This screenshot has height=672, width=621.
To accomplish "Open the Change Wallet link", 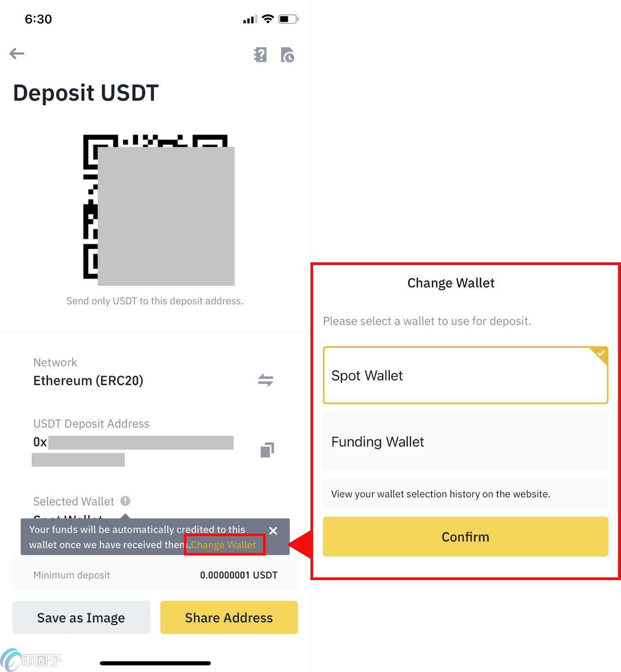I will pos(224,545).
